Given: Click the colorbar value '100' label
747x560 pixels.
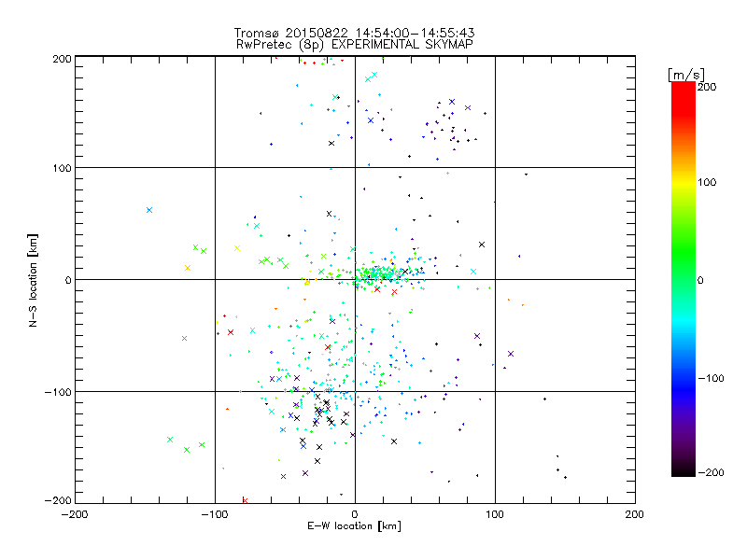Looking at the screenshot, I should tap(707, 182).
